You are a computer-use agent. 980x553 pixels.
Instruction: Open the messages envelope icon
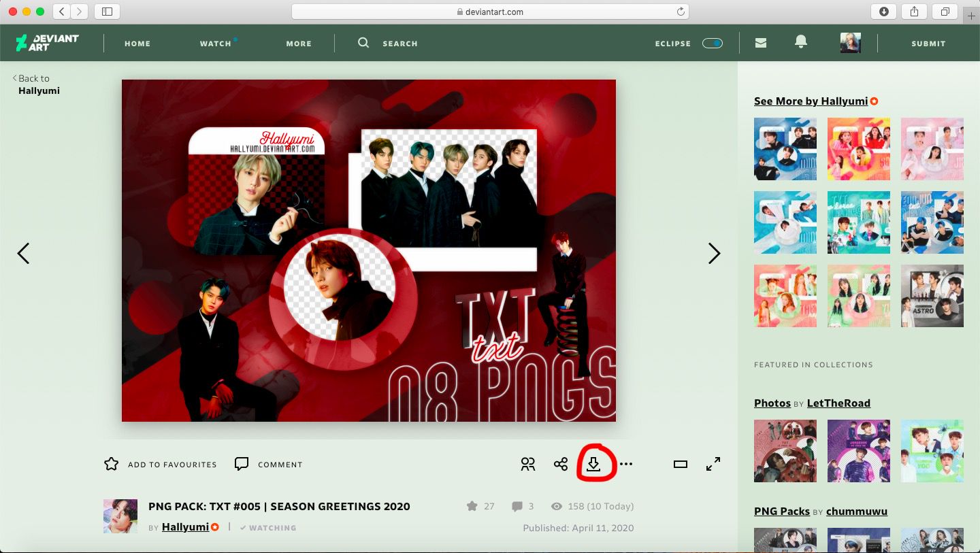tap(761, 43)
